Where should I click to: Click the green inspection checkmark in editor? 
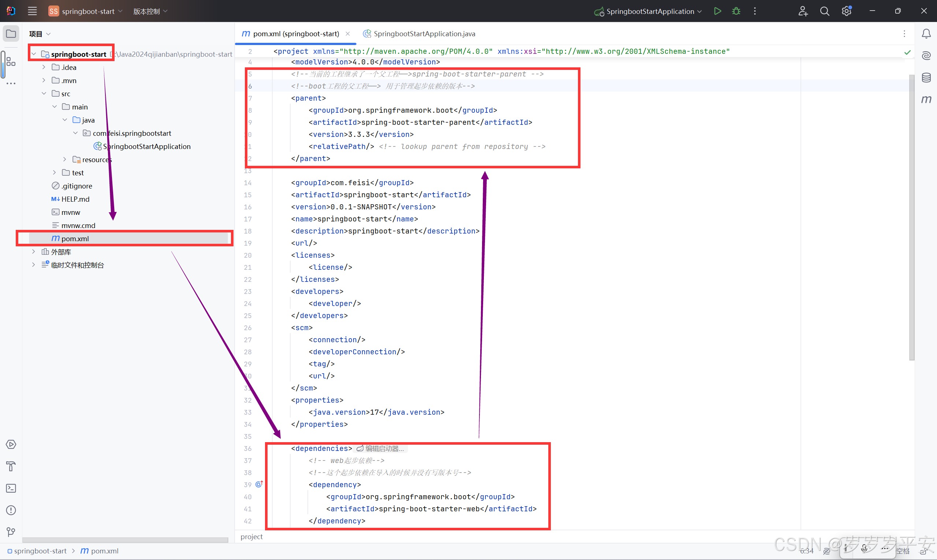point(907,52)
